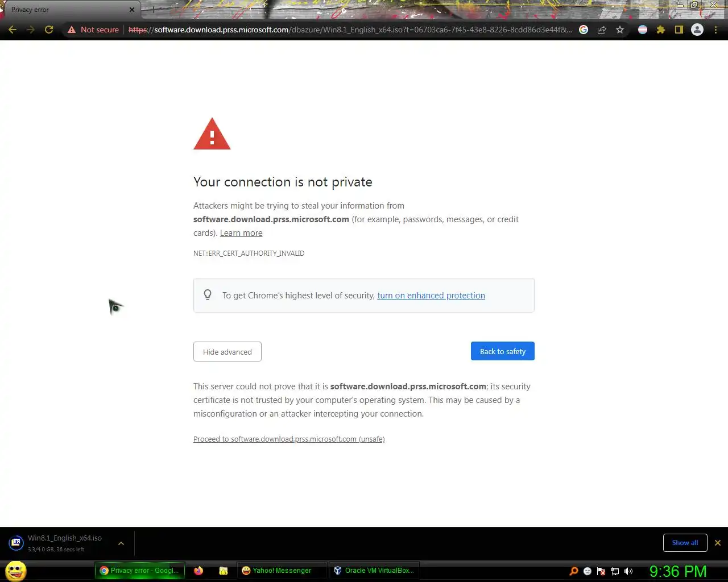Screen dimensions: 728x582
Task: Click the Hide advanced button
Action: (227, 352)
